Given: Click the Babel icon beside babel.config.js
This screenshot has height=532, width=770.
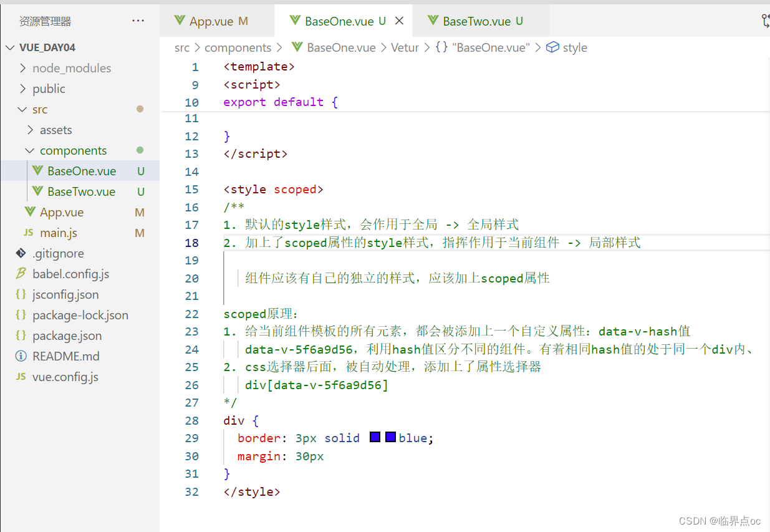Looking at the screenshot, I should (x=21, y=274).
